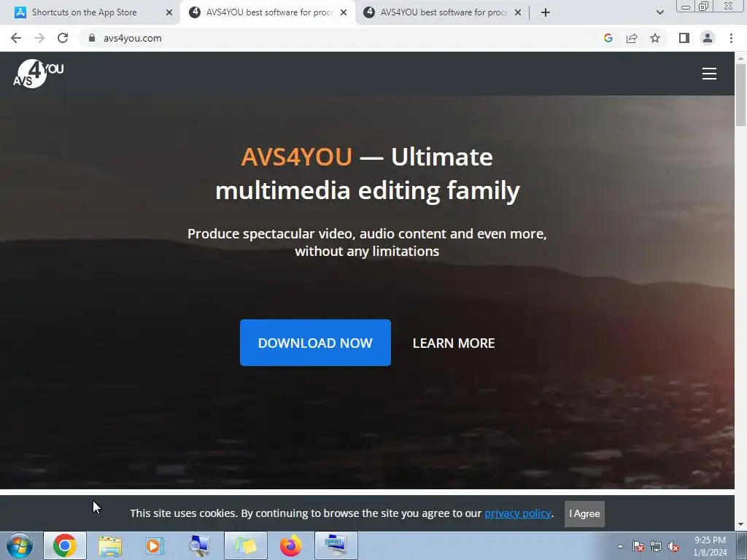Share this page icon

pos(632,38)
